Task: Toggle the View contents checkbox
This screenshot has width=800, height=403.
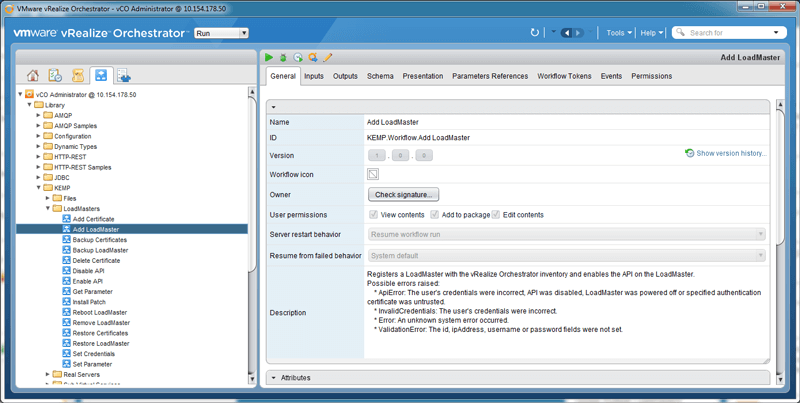Action: click(x=373, y=215)
